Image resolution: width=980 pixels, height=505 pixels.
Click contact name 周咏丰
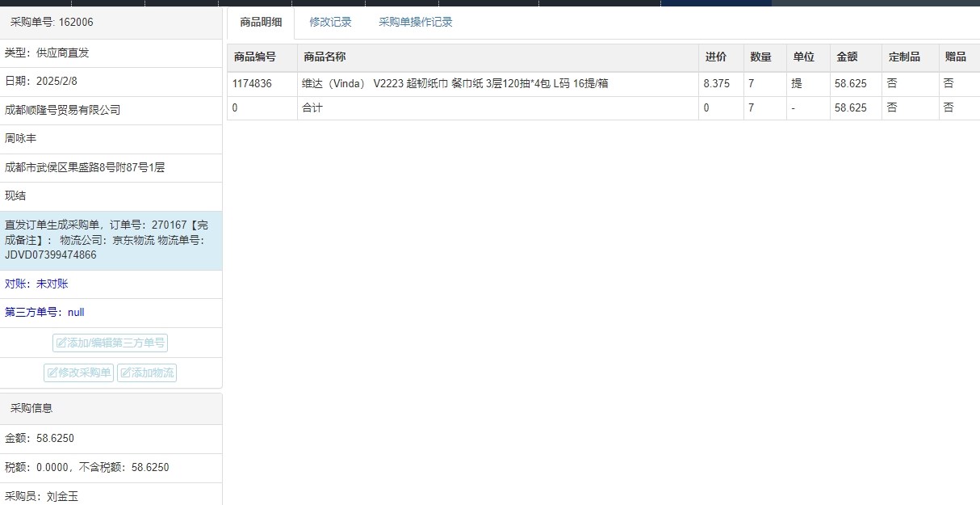(21, 139)
